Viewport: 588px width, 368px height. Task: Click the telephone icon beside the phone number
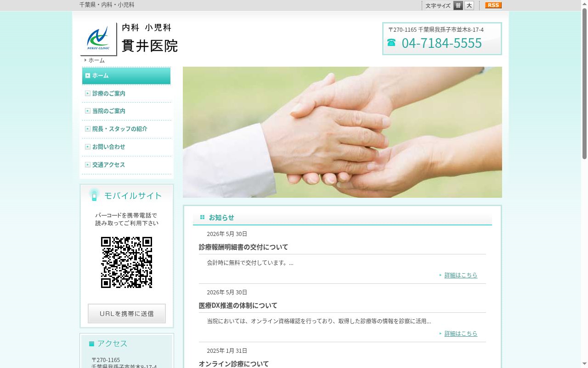point(391,43)
